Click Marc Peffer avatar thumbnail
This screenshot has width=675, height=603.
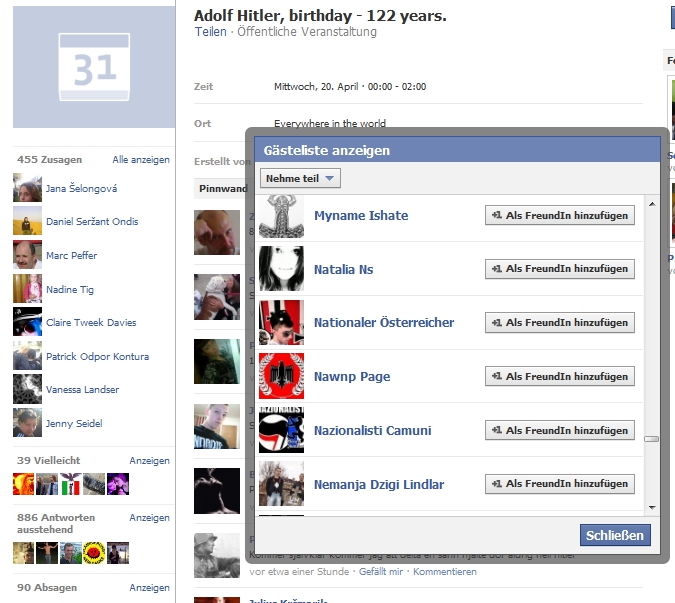28,255
